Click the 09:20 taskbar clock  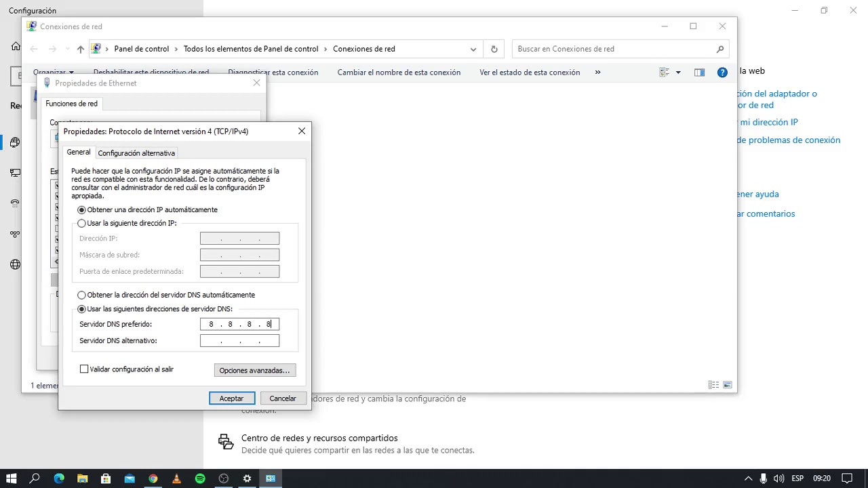click(821, 479)
